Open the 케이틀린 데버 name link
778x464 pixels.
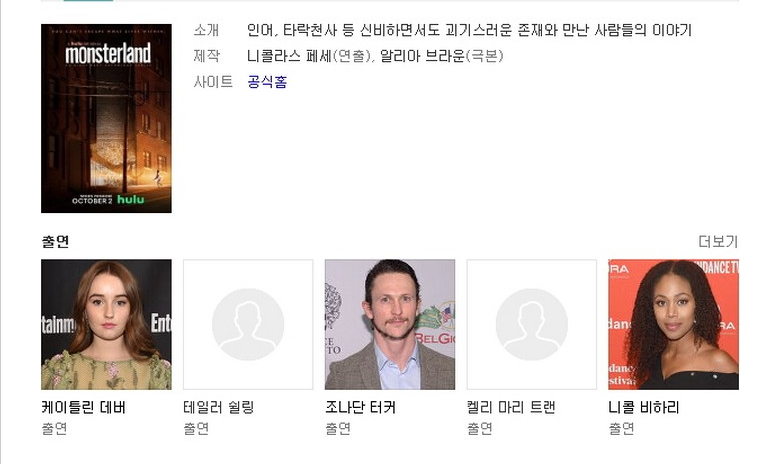point(83,407)
